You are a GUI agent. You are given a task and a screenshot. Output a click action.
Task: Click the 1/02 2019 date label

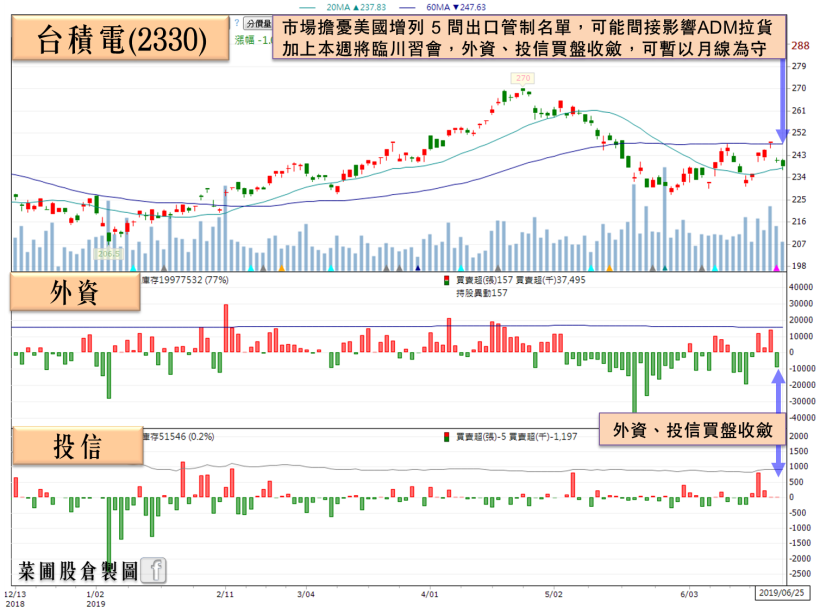pyautogui.click(x=95, y=599)
